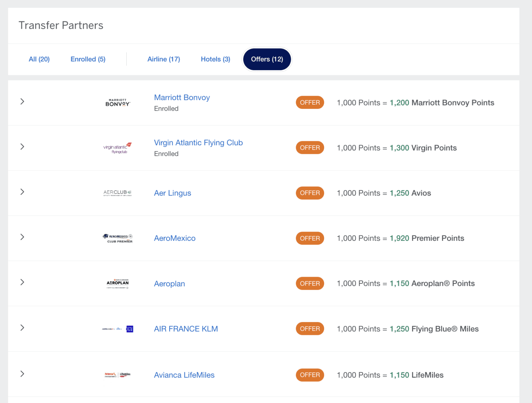Click the 1,150 Aeroplan Points rate
Viewport: 532px width, 403px height.
pos(432,283)
